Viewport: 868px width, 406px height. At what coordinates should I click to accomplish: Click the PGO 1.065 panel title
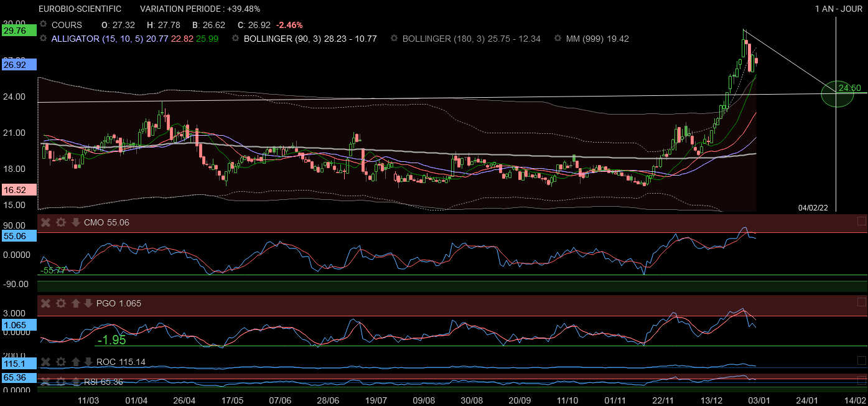pyautogui.click(x=119, y=303)
